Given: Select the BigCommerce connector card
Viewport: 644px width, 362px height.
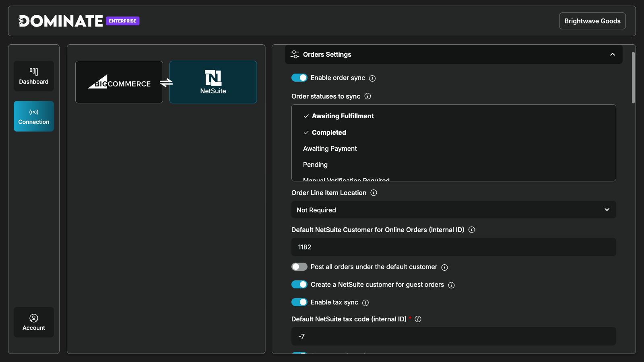Looking at the screenshot, I should point(119,82).
